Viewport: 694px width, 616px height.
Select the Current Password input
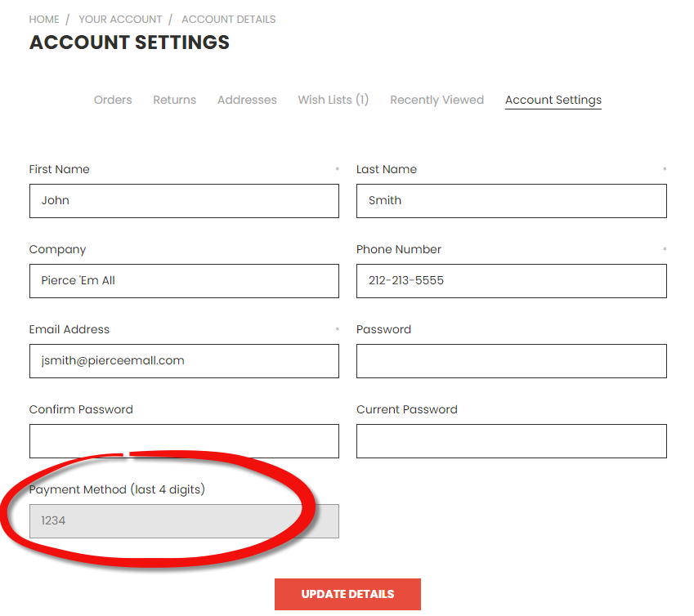coord(511,441)
